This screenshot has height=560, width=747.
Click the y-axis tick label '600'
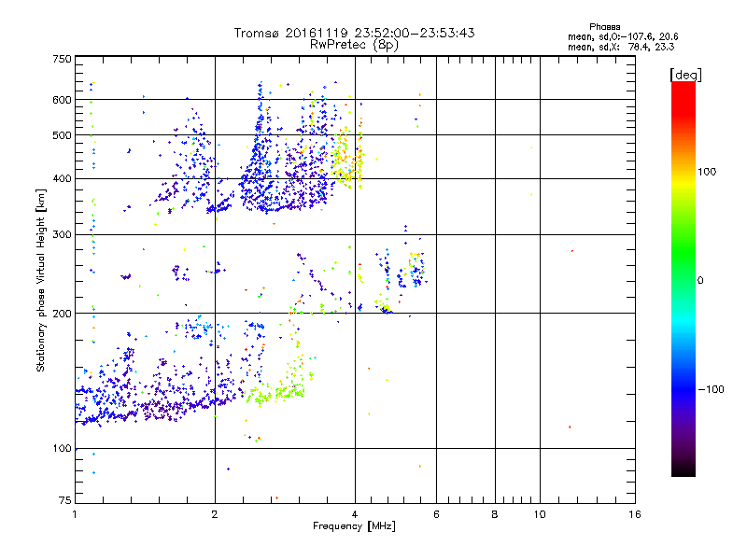pos(62,100)
